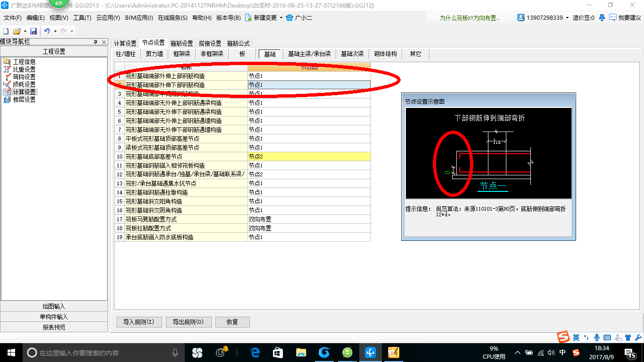The height and width of the screenshot is (362, 644).
Task: Open 损耗设置 in the navigation list
Action: coord(24,84)
